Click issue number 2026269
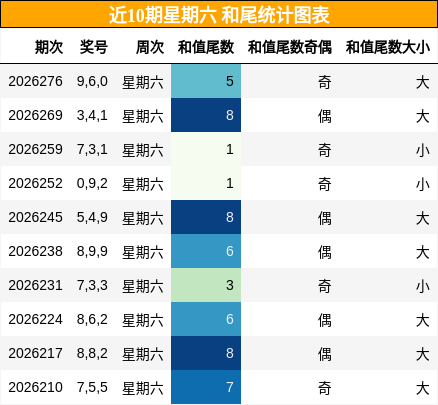The width and height of the screenshot is (438, 405). pos(35,115)
